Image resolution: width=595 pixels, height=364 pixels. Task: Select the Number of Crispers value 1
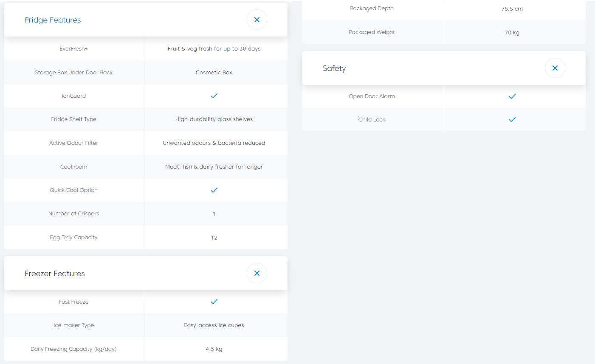tap(214, 214)
